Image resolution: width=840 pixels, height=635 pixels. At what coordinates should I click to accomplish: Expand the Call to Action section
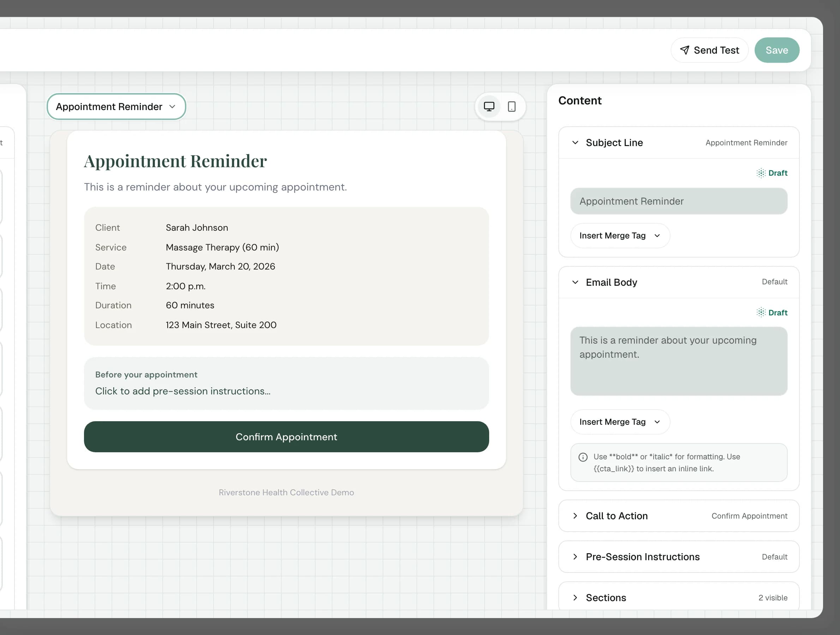pyautogui.click(x=679, y=516)
